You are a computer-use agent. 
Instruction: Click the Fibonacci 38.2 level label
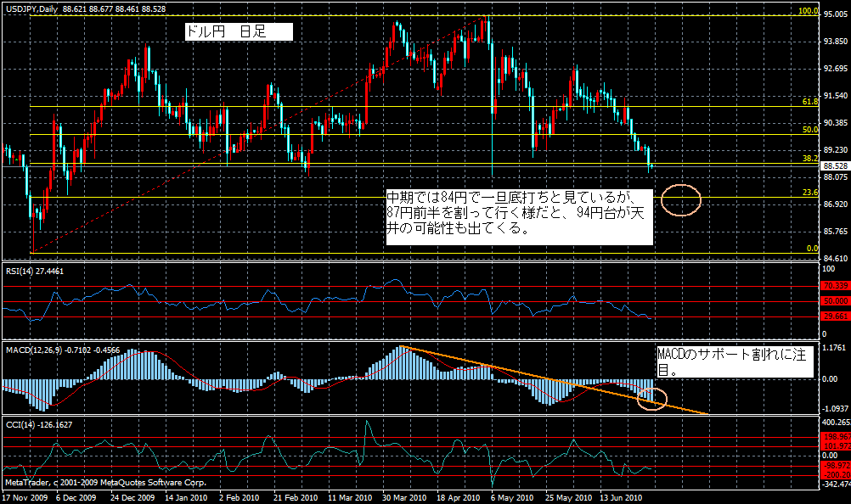coord(809,159)
